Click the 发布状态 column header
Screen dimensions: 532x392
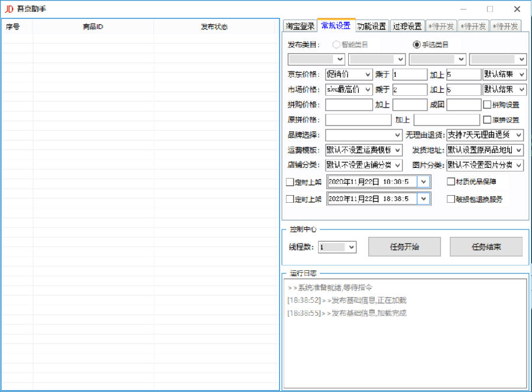pyautogui.click(x=214, y=27)
